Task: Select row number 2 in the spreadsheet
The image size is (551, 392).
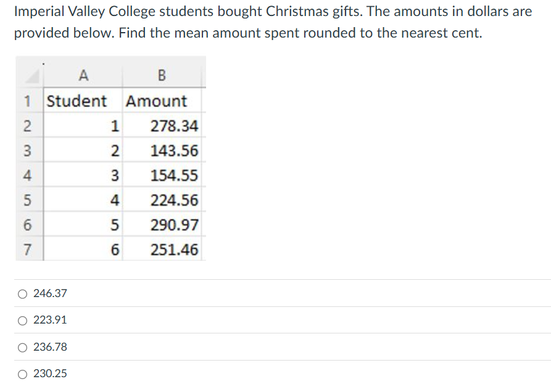Action: [26, 126]
